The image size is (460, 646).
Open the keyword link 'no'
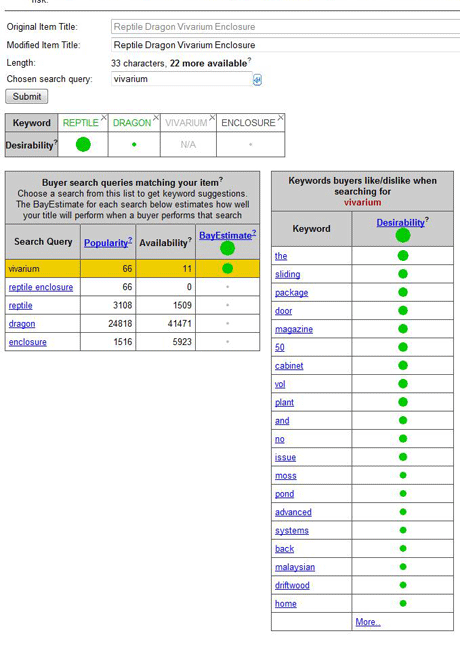pyautogui.click(x=280, y=439)
